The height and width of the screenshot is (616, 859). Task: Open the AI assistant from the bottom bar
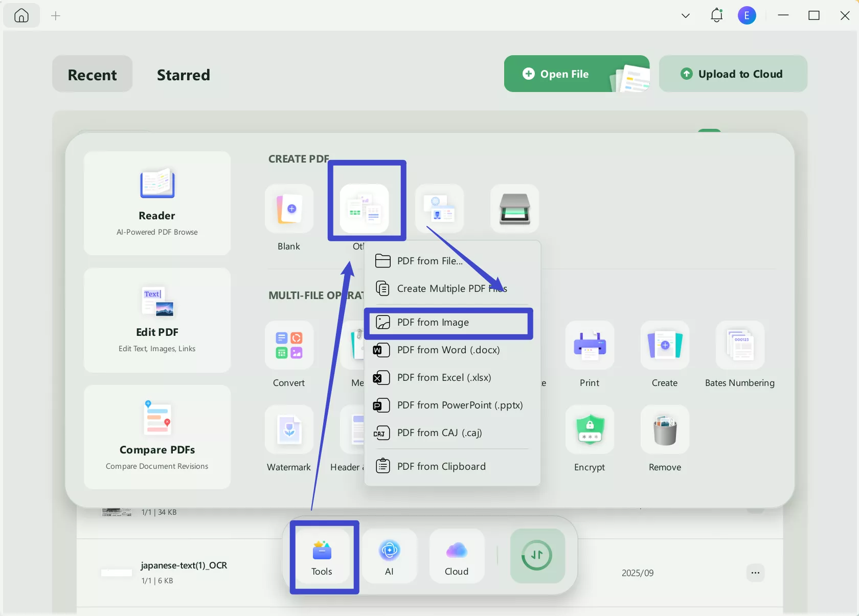click(390, 556)
